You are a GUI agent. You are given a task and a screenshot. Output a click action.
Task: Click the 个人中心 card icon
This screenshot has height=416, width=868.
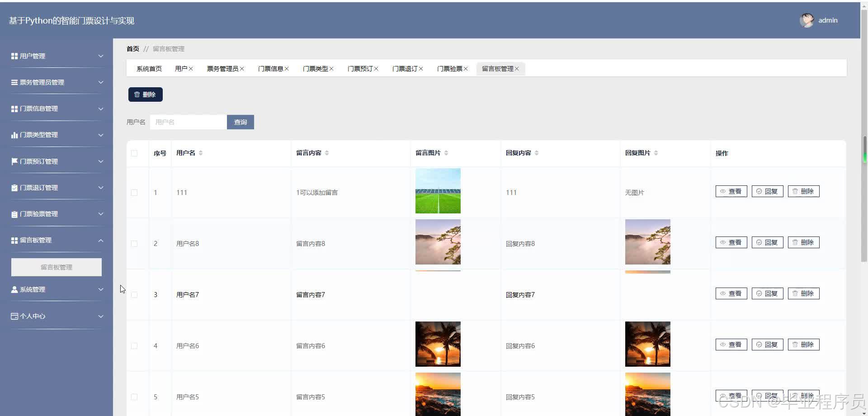point(14,316)
